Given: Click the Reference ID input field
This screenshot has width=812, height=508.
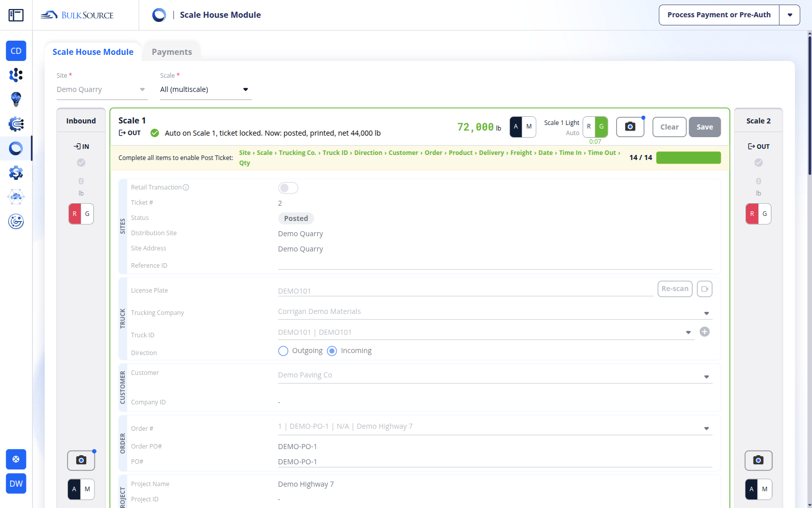Looking at the screenshot, I should 495,264.
